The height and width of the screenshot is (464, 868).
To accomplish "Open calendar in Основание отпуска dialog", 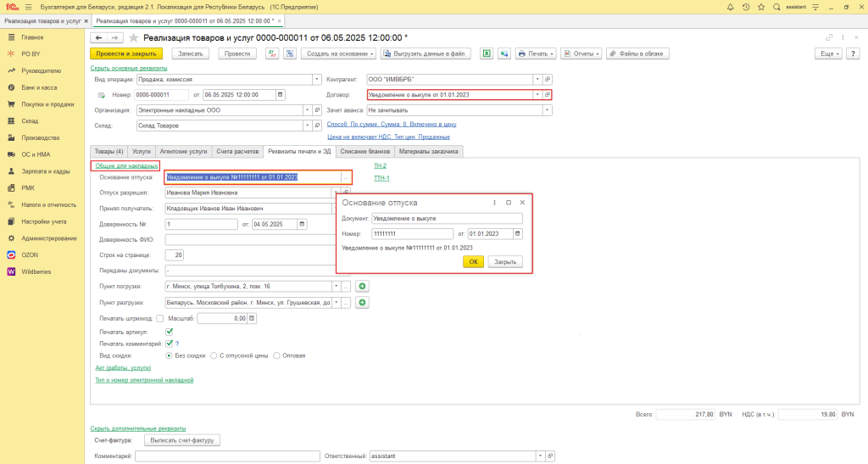I will (518, 233).
